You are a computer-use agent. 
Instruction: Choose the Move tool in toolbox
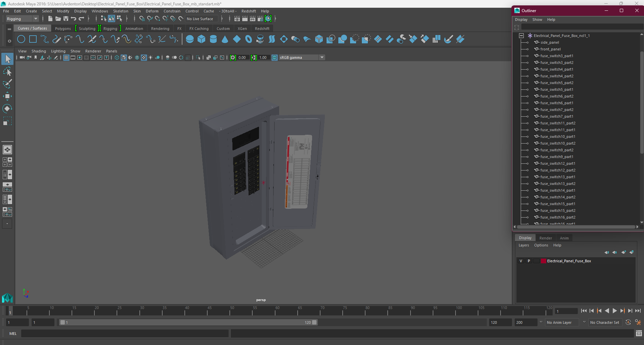(7, 96)
